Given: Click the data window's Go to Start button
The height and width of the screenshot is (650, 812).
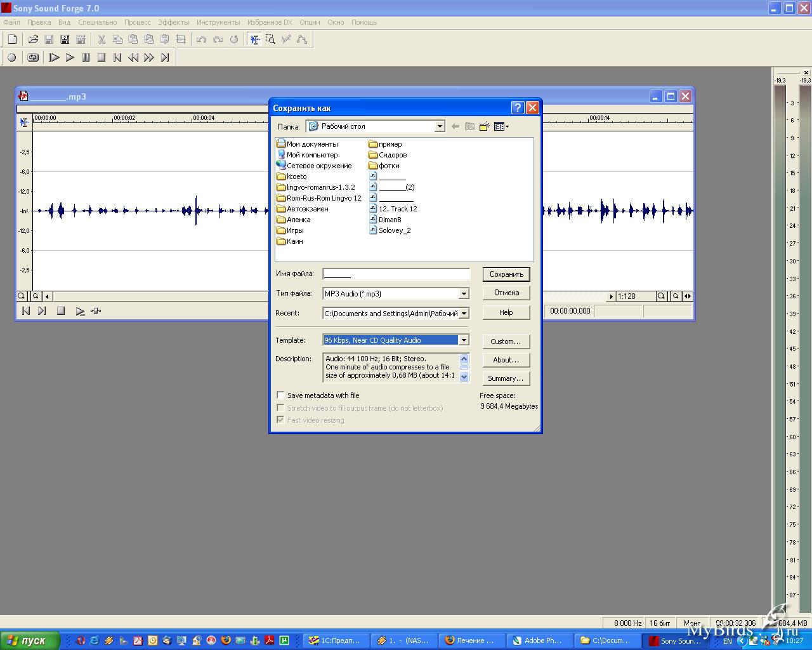Looking at the screenshot, I should [x=26, y=311].
